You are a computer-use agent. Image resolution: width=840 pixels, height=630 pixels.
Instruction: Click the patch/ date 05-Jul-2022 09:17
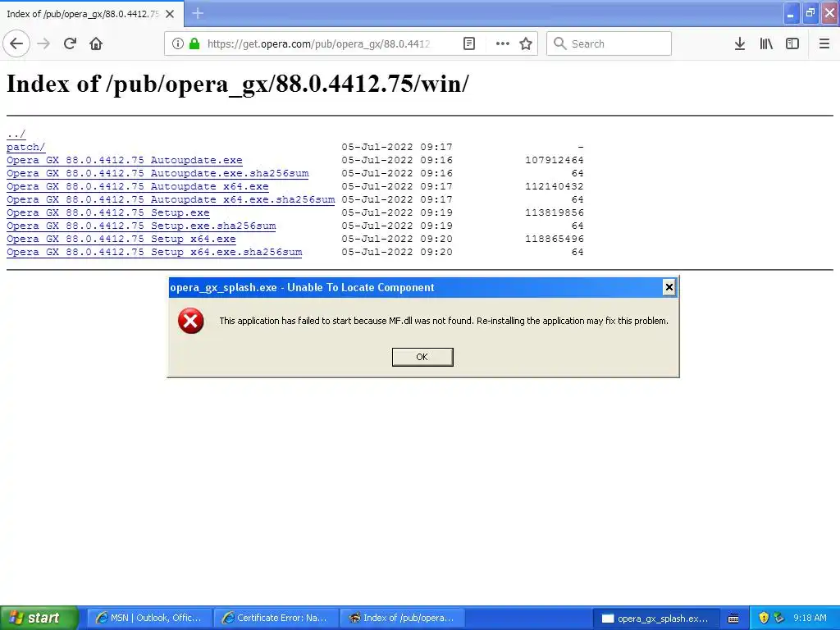click(397, 147)
